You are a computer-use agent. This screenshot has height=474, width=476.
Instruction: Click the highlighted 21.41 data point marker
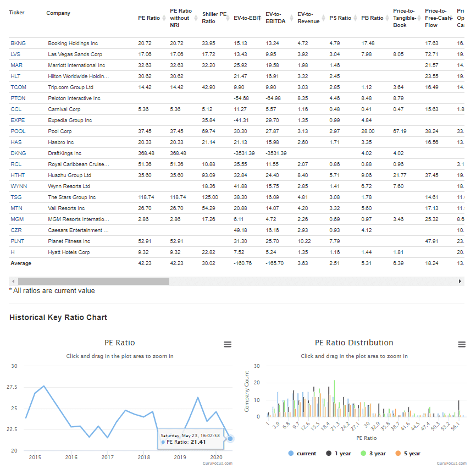(230, 438)
